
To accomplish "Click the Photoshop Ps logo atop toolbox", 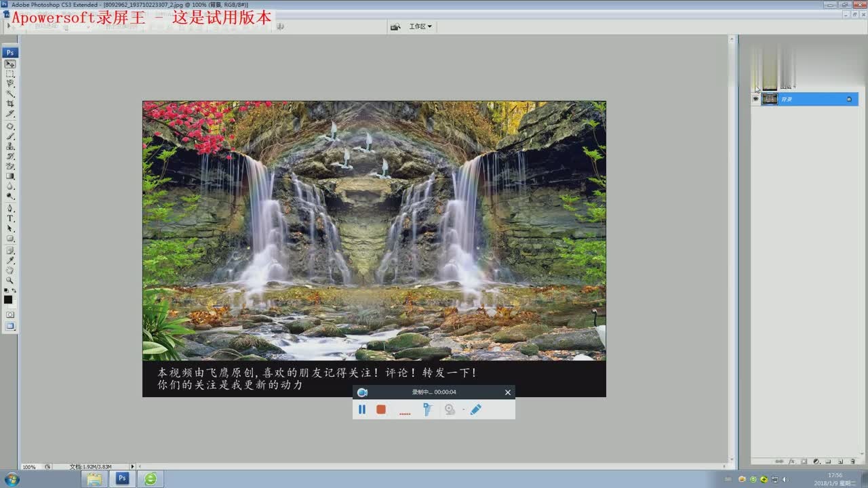I will [x=10, y=52].
